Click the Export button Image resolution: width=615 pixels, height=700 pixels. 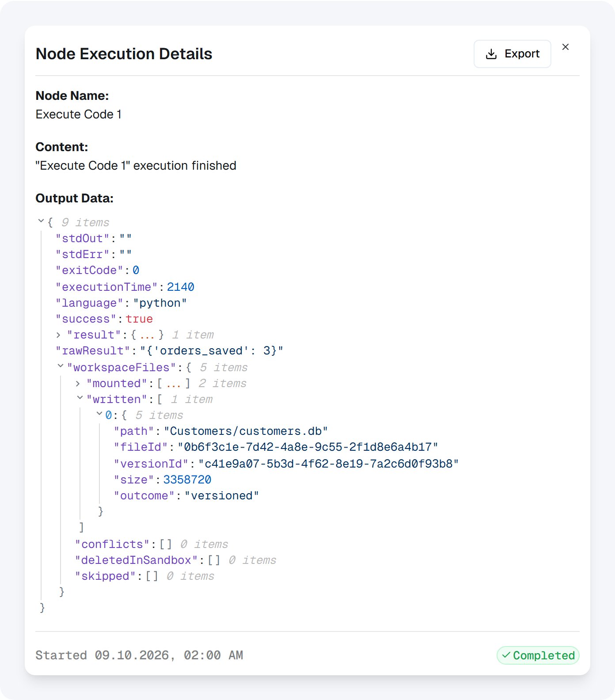point(512,54)
